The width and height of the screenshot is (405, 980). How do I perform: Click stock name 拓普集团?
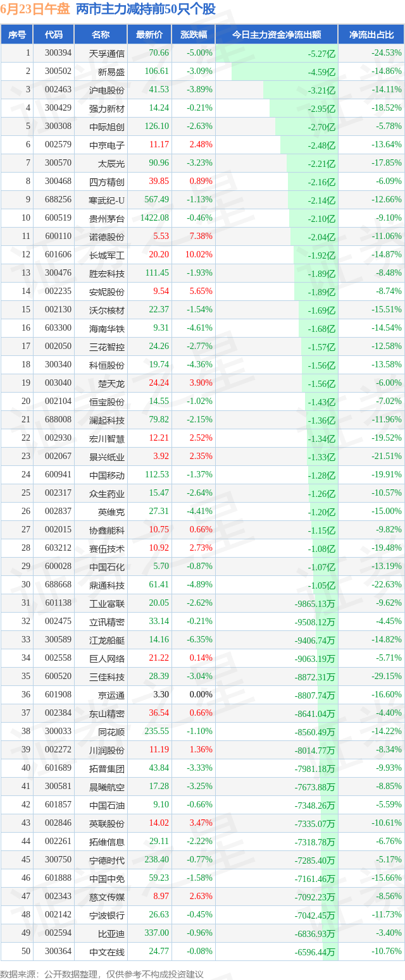point(107,768)
